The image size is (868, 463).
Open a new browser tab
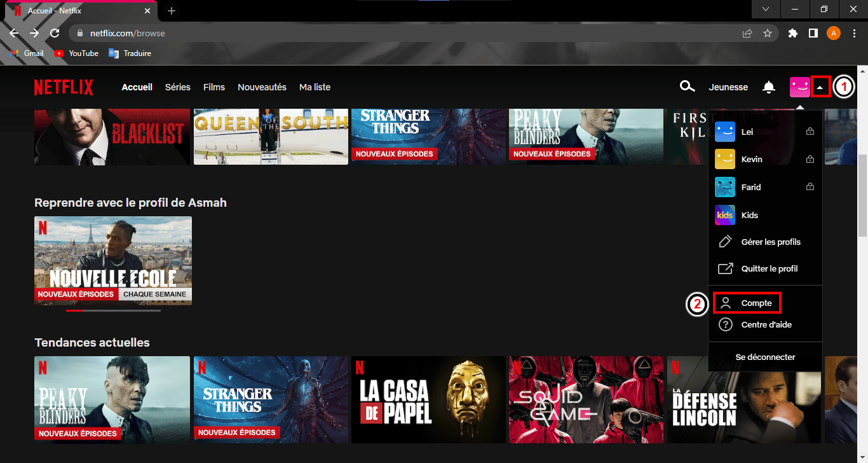click(x=171, y=11)
